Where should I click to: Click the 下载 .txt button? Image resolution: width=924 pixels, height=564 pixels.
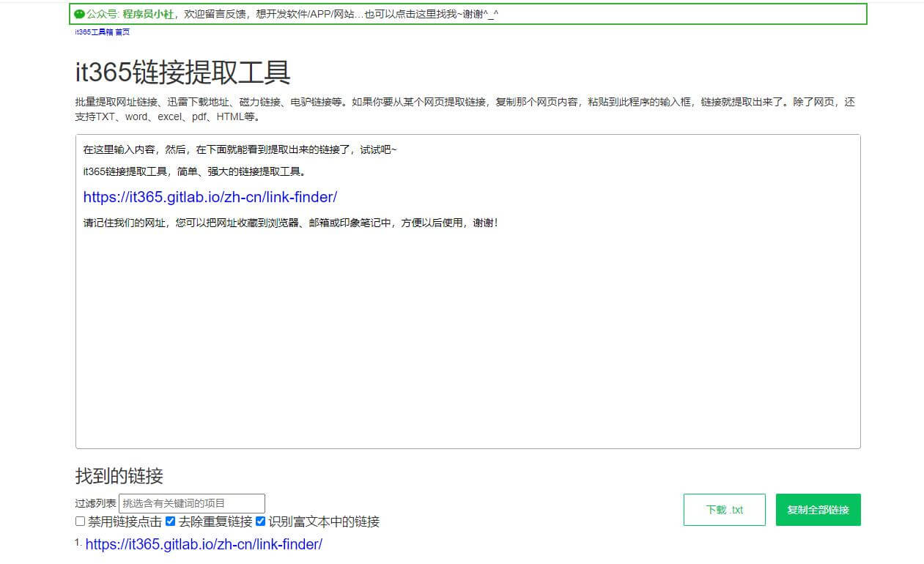click(x=724, y=510)
